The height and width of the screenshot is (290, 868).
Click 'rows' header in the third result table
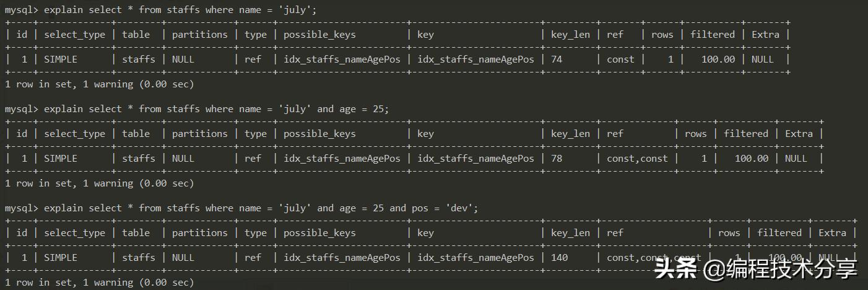click(729, 233)
